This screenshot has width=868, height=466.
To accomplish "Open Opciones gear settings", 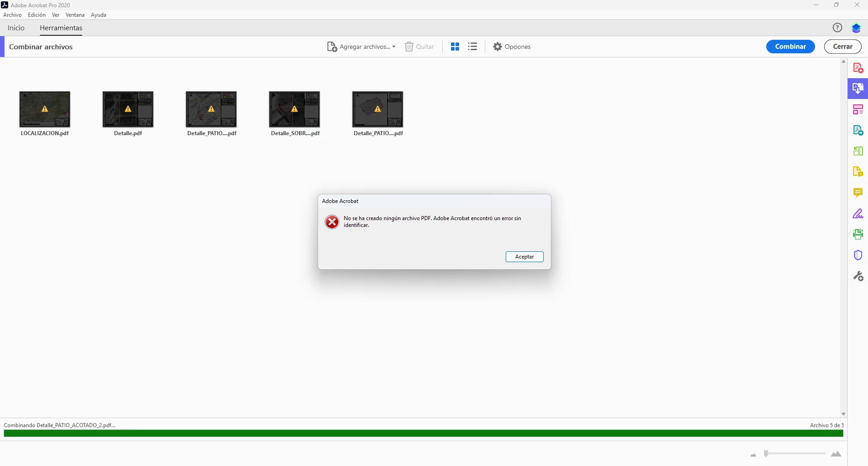I will tap(512, 47).
